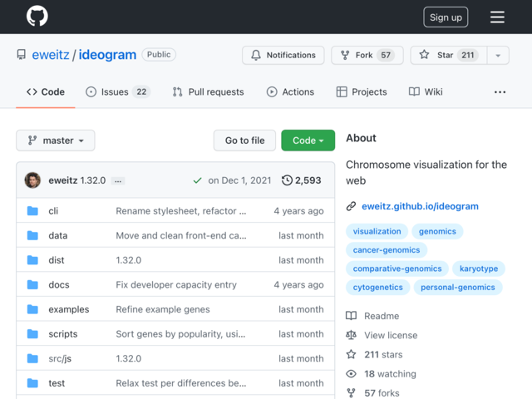Select the genomics topic tag
This screenshot has height=399, width=532.
click(437, 231)
